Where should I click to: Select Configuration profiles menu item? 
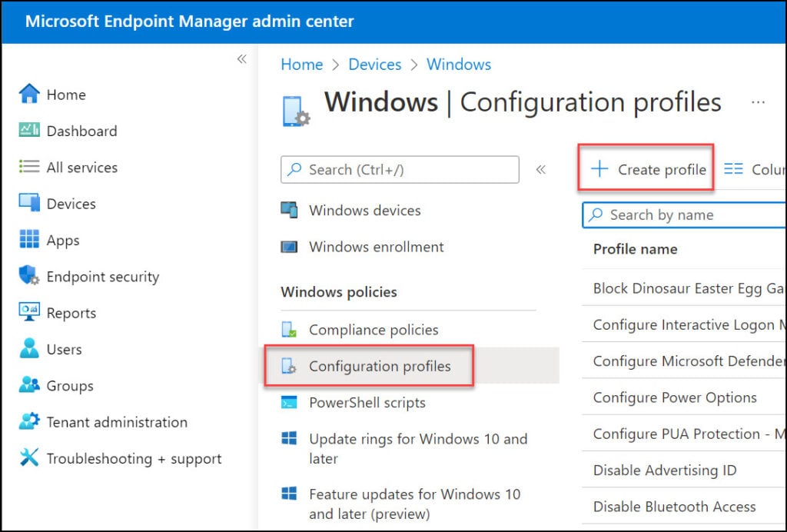380,367
